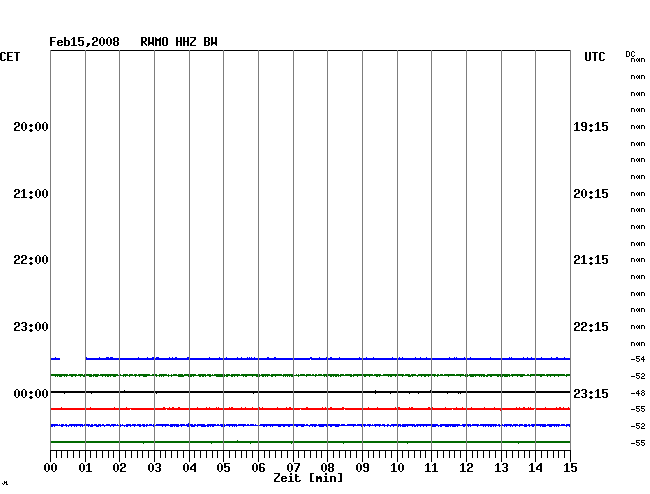650x494 pixels.
Task: Select the CET time label "00:00"
Action: 31,394
